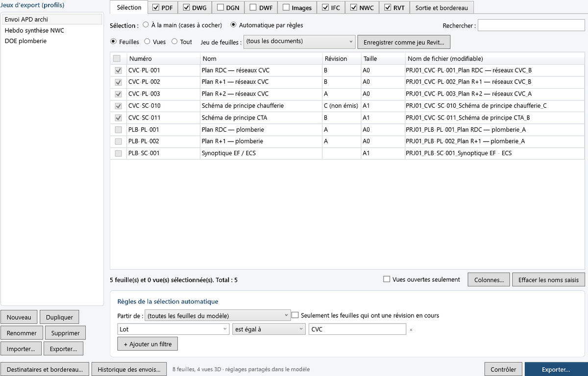Create a profile with 'Nouveau'
This screenshot has width=588, height=376.
(x=19, y=317)
